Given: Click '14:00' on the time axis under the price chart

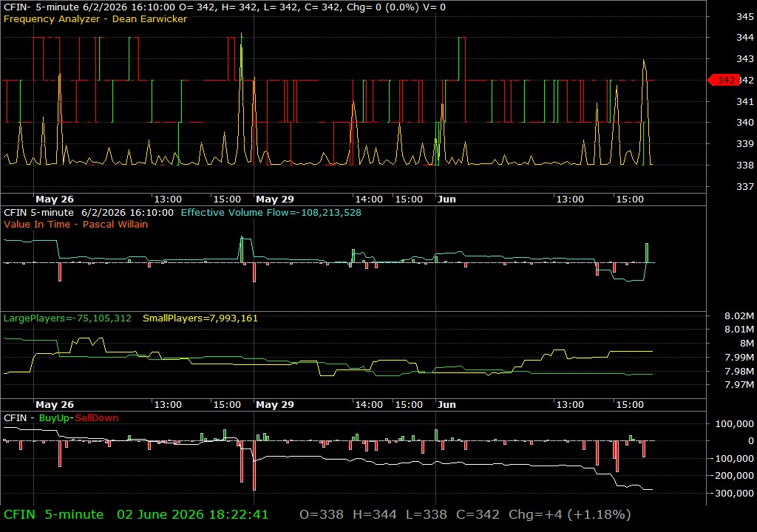Looking at the screenshot, I should (x=369, y=199).
